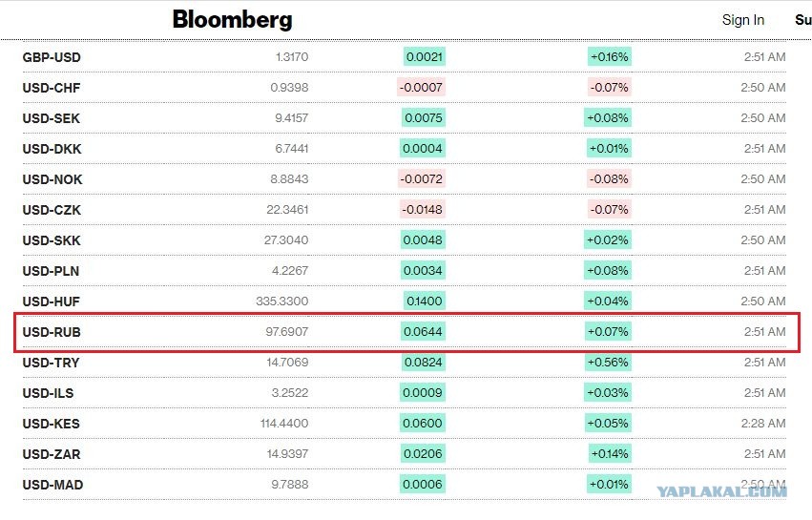812x520 pixels.
Task: Click the green +0.56% change badge
Action: pos(608,362)
